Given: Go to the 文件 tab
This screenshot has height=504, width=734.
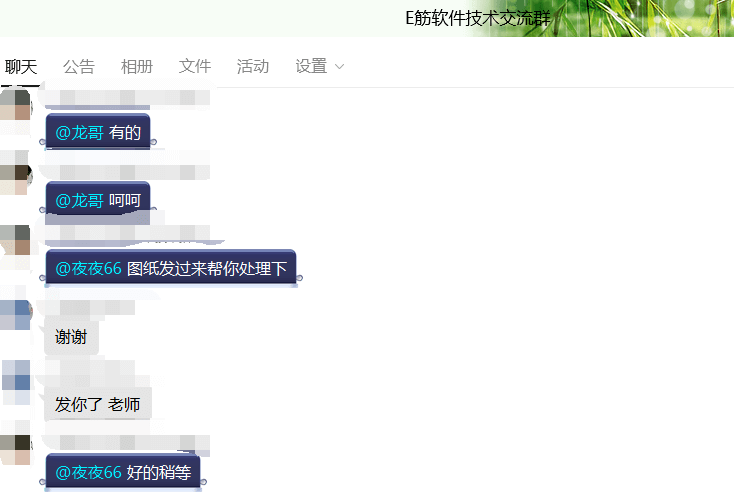Looking at the screenshot, I should 195,67.
